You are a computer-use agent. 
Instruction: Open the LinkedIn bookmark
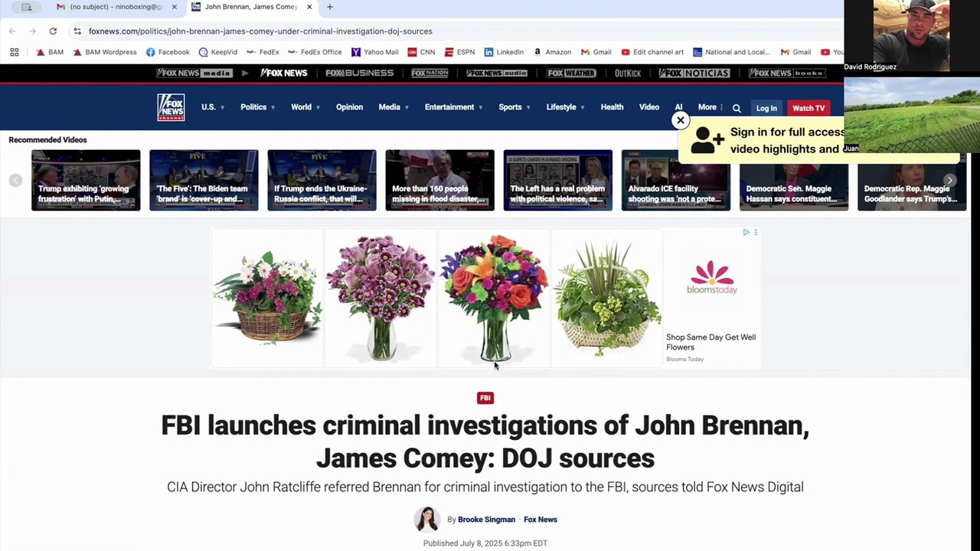504,52
